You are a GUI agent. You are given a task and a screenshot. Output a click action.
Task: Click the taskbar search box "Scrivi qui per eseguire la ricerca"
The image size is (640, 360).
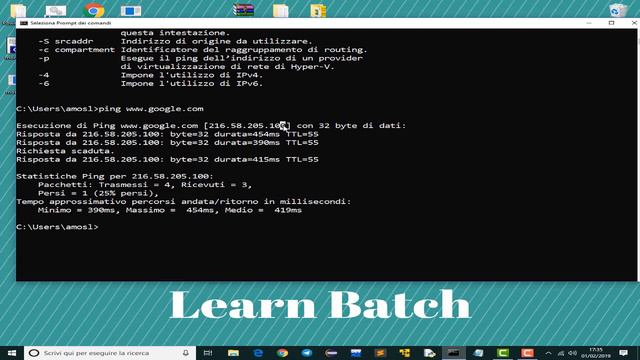[109, 353]
